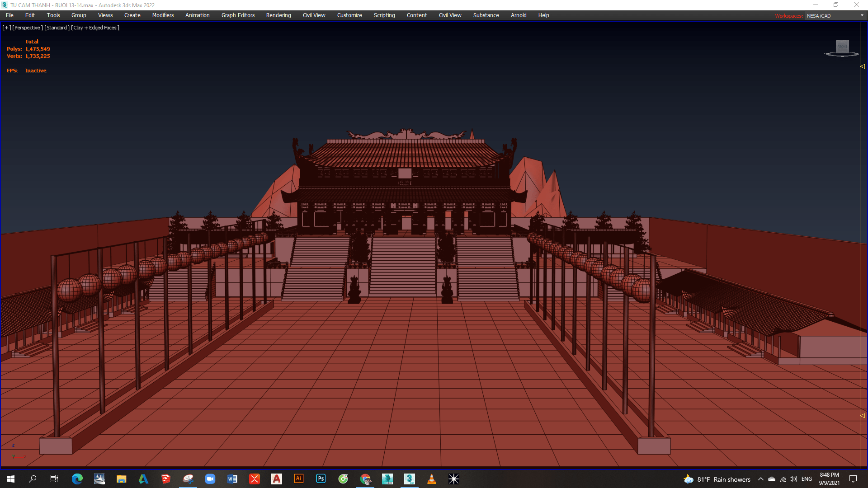Viewport: 868px width, 488px height.
Task: Expand the viewport [+] general menu
Action: click(7, 28)
